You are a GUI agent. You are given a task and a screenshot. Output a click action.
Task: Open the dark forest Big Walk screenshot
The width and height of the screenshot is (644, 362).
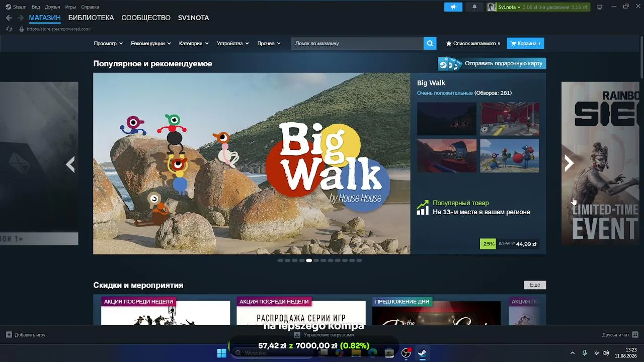pos(446,119)
